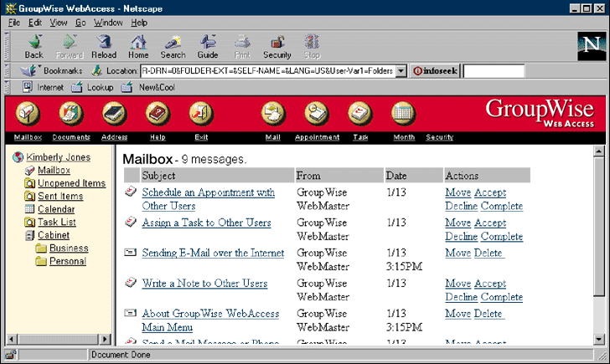Click Accept for Schedule an Appointment message
The height and width of the screenshot is (364, 610).
490,192
